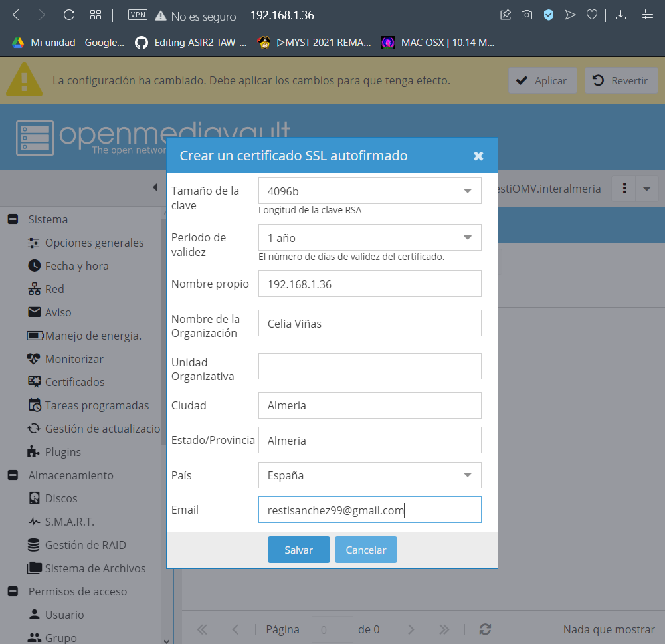Click the send-flow paper plane icon
Image resolution: width=665 pixels, height=644 pixels.
[570, 15]
